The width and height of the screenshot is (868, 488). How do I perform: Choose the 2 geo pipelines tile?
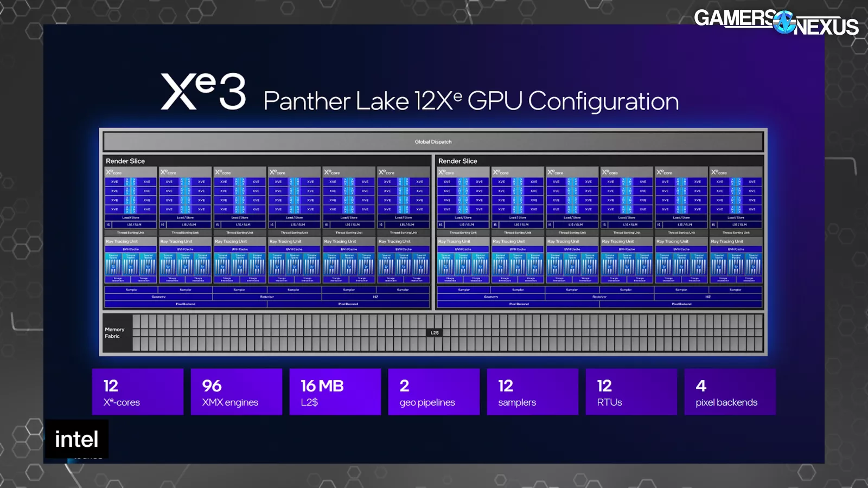click(x=434, y=392)
